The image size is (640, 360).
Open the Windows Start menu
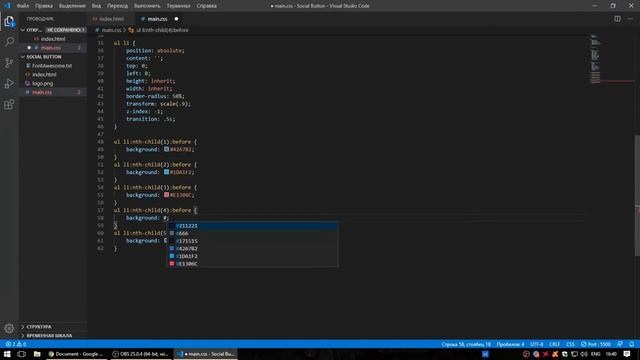pyautogui.click(x=7, y=354)
